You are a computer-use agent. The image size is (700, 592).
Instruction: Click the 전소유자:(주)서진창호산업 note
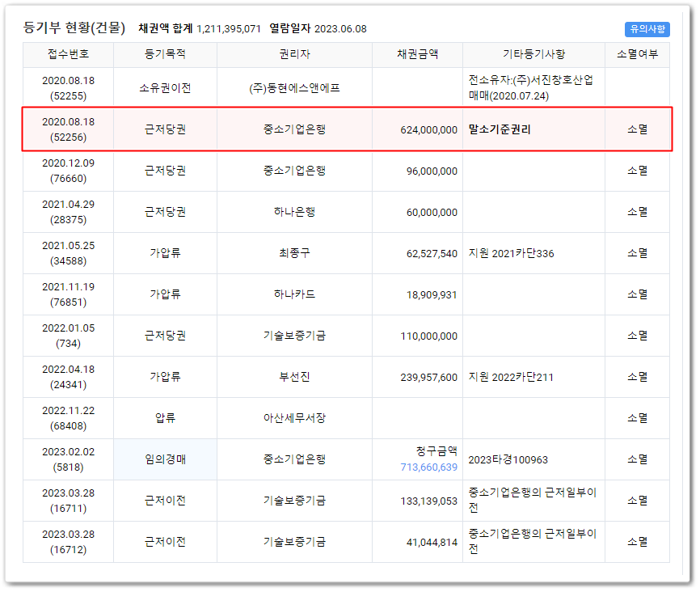click(531, 80)
